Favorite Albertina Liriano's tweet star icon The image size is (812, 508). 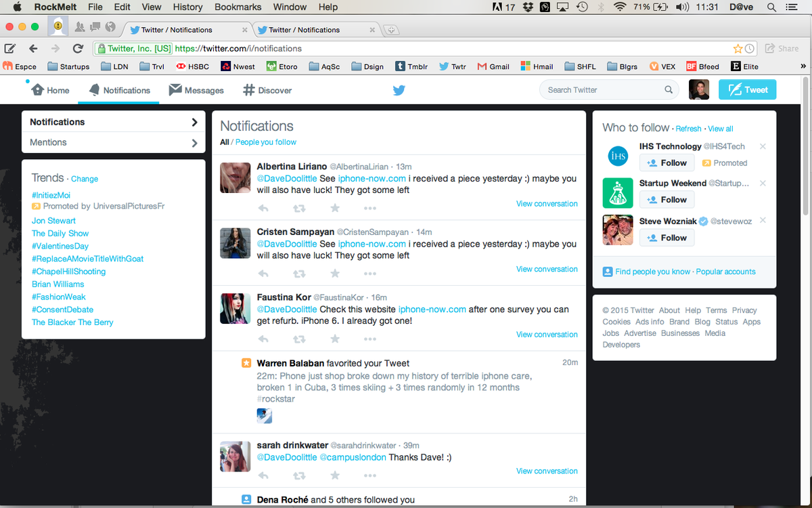point(334,208)
